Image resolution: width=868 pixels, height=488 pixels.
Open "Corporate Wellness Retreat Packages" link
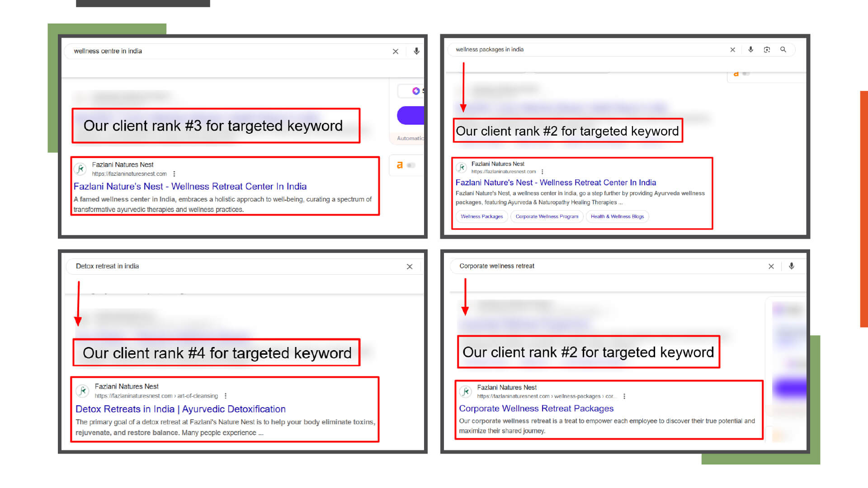pos(536,408)
